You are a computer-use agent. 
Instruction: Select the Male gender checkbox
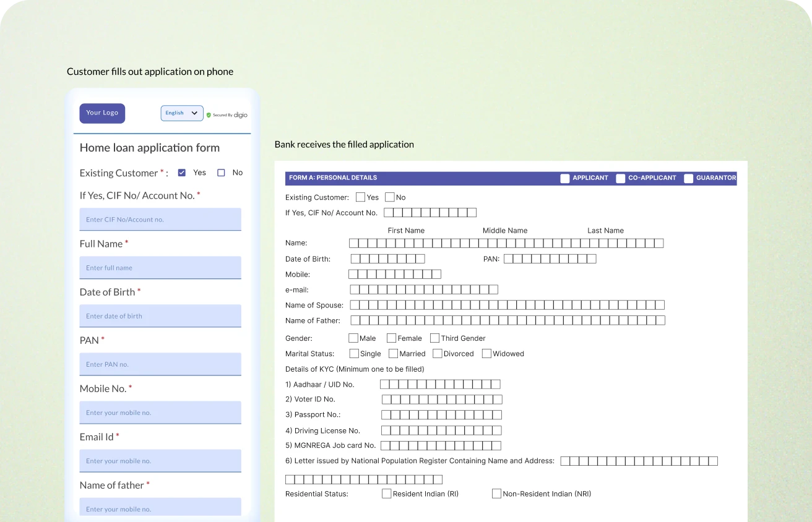click(x=353, y=338)
